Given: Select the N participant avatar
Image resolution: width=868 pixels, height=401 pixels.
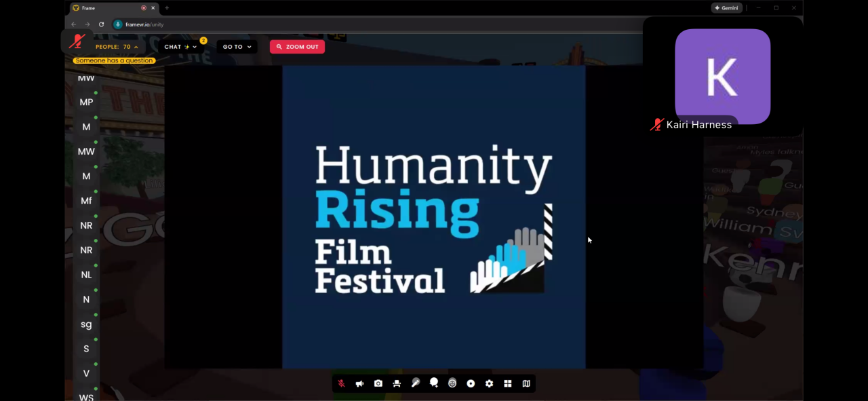Looking at the screenshot, I should tap(86, 299).
